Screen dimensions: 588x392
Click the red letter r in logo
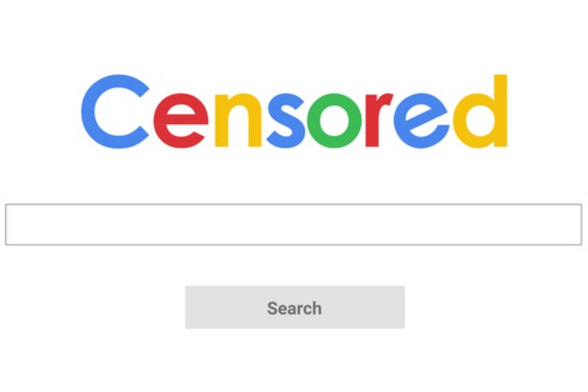378,120
